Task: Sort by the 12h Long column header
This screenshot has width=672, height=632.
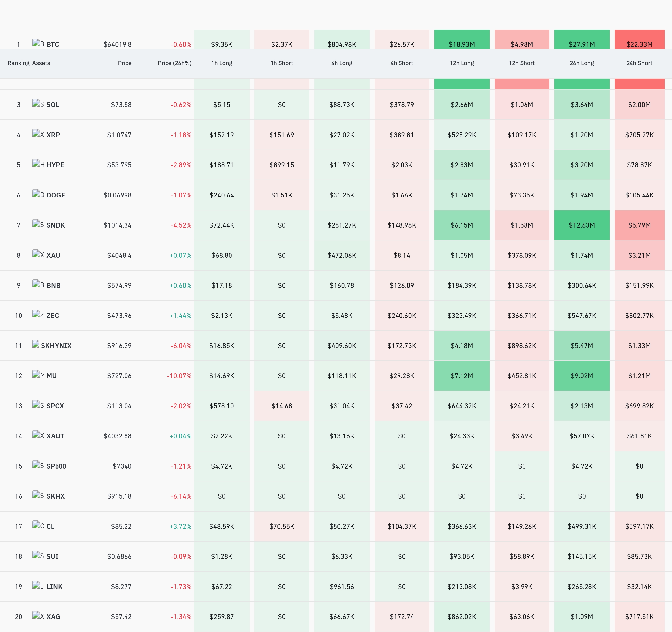Action: pyautogui.click(x=462, y=63)
